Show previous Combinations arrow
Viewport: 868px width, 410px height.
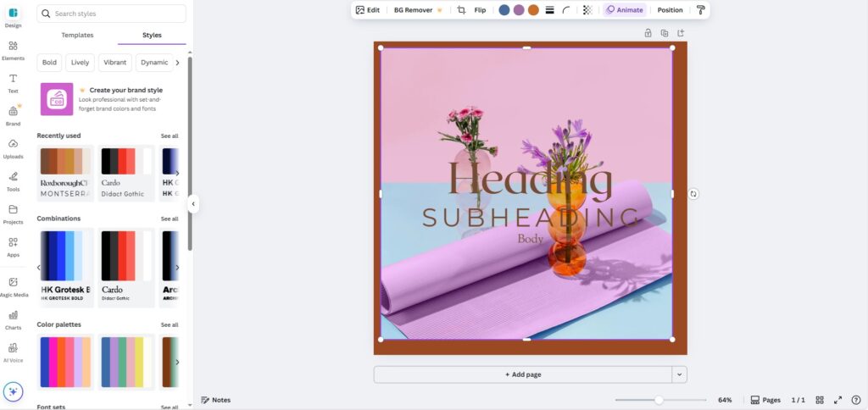pos(39,267)
